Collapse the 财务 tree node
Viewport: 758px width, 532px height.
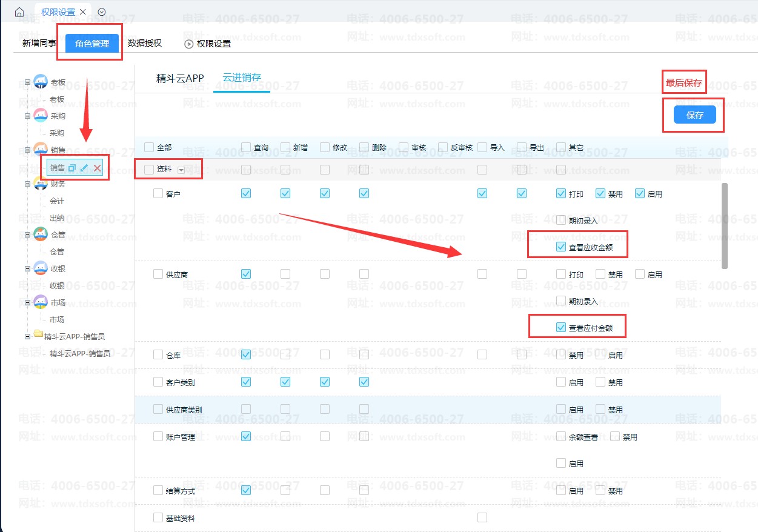coord(27,184)
